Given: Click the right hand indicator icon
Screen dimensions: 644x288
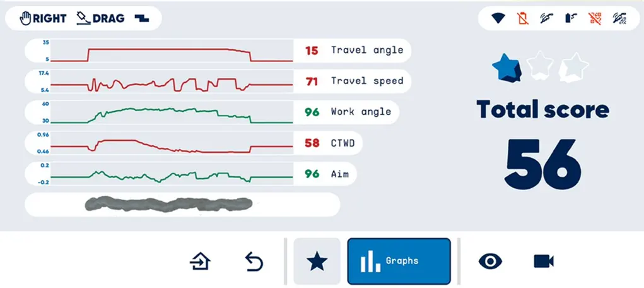Looking at the screenshot, I should (26, 18).
